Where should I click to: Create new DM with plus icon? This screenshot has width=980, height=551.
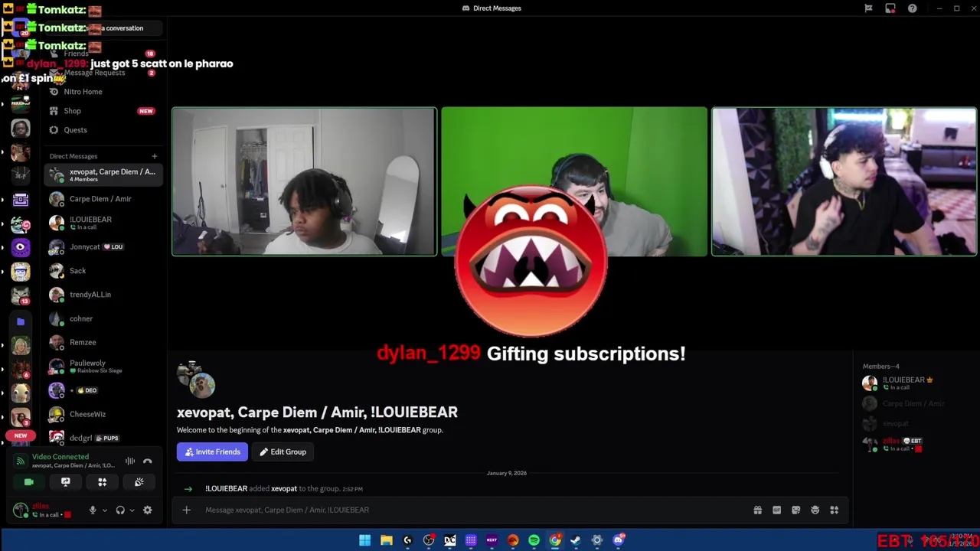(x=154, y=156)
